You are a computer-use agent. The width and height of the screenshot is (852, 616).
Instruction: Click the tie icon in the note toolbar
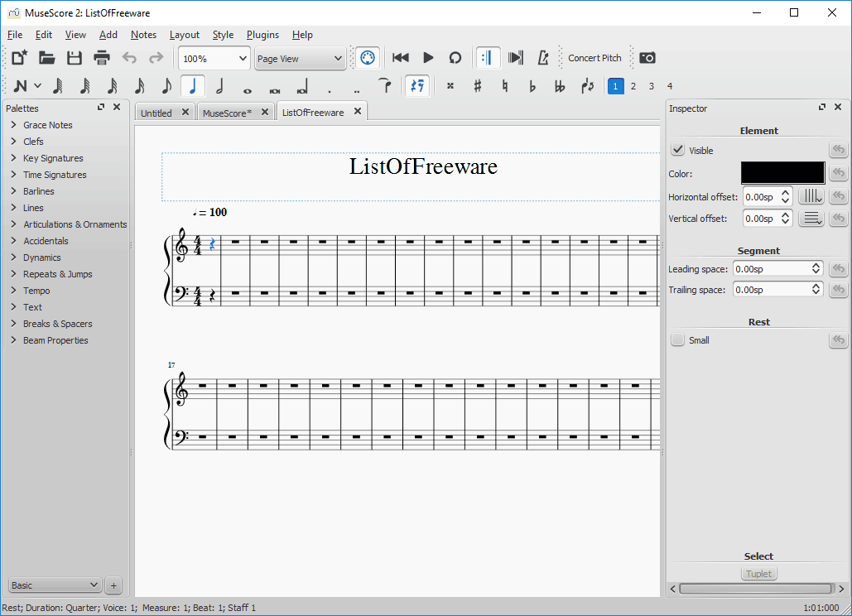(x=385, y=86)
